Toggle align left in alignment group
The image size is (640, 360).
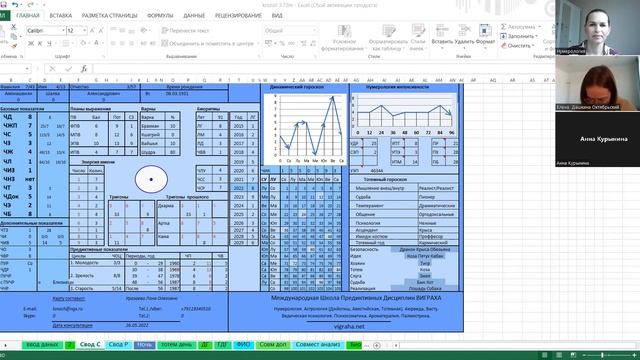113,43
